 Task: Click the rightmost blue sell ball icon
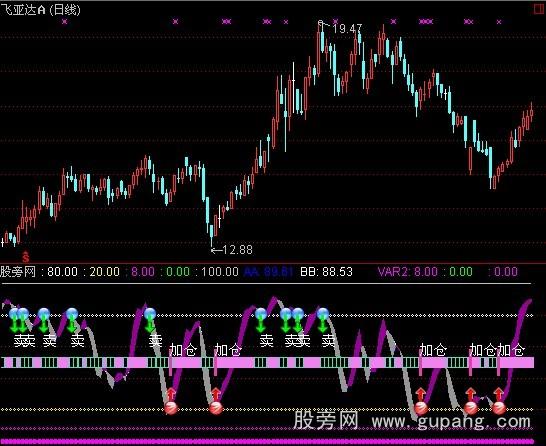click(x=322, y=314)
